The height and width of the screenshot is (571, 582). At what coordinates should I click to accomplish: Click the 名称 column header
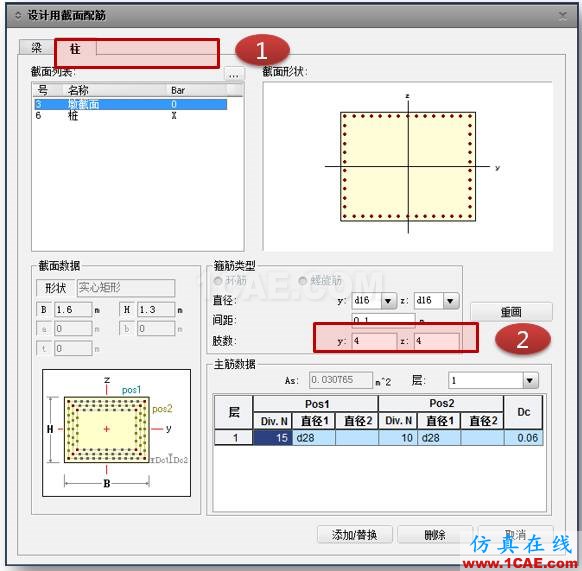coord(114,90)
